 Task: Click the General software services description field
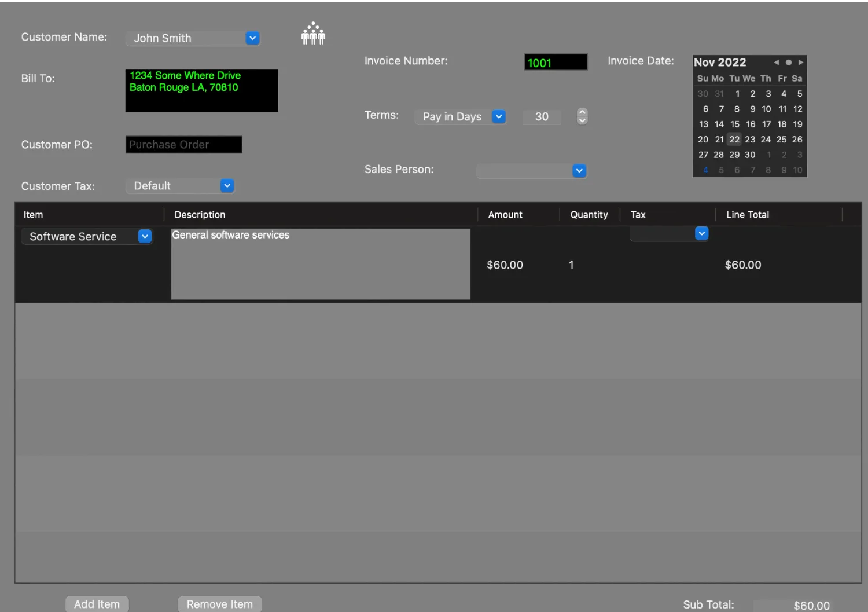[321, 264]
